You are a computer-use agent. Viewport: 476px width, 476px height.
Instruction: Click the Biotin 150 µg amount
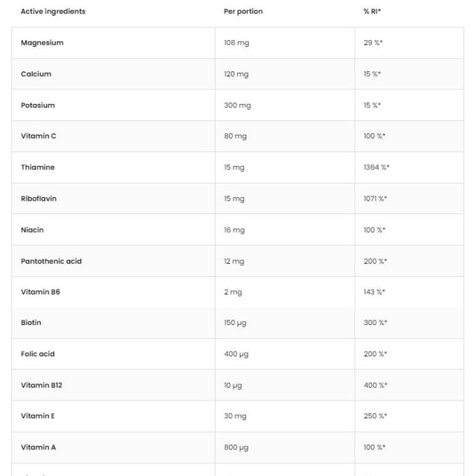(235, 323)
